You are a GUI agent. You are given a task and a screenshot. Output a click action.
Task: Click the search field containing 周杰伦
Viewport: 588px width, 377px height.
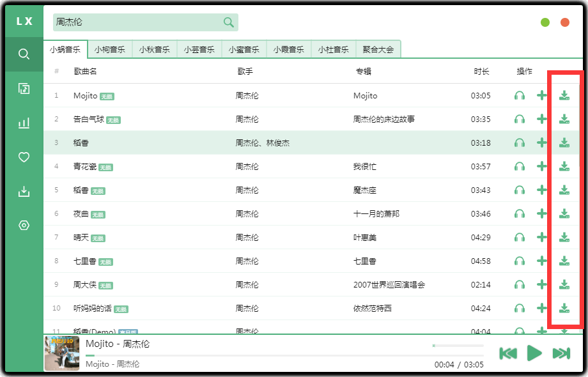pos(137,22)
